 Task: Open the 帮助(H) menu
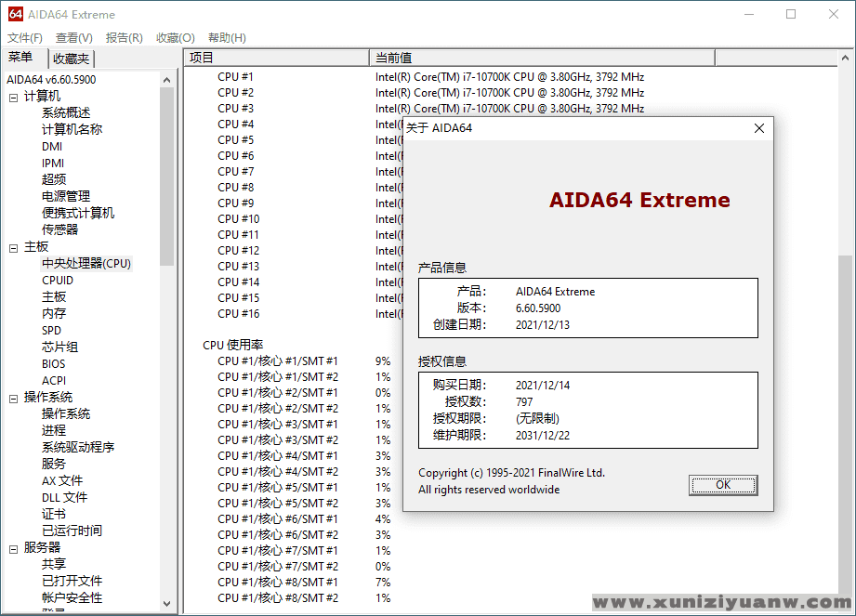click(227, 38)
